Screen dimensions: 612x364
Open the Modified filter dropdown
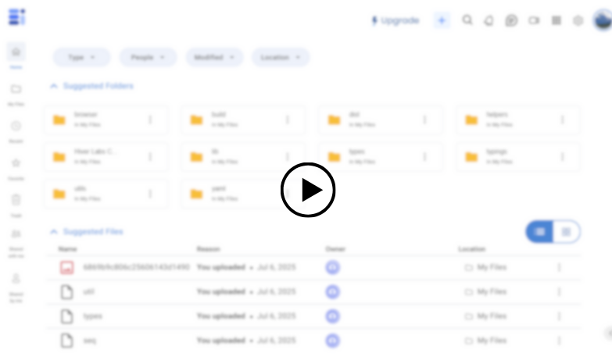(214, 57)
